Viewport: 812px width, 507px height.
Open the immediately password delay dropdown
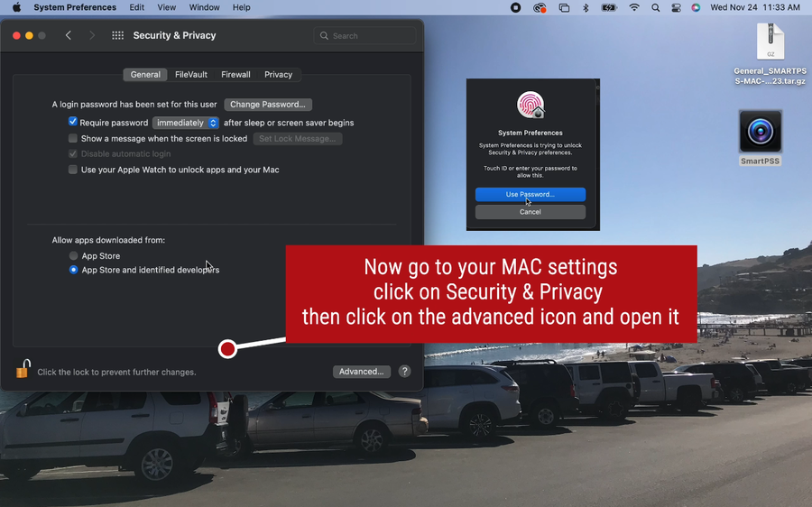(185, 123)
